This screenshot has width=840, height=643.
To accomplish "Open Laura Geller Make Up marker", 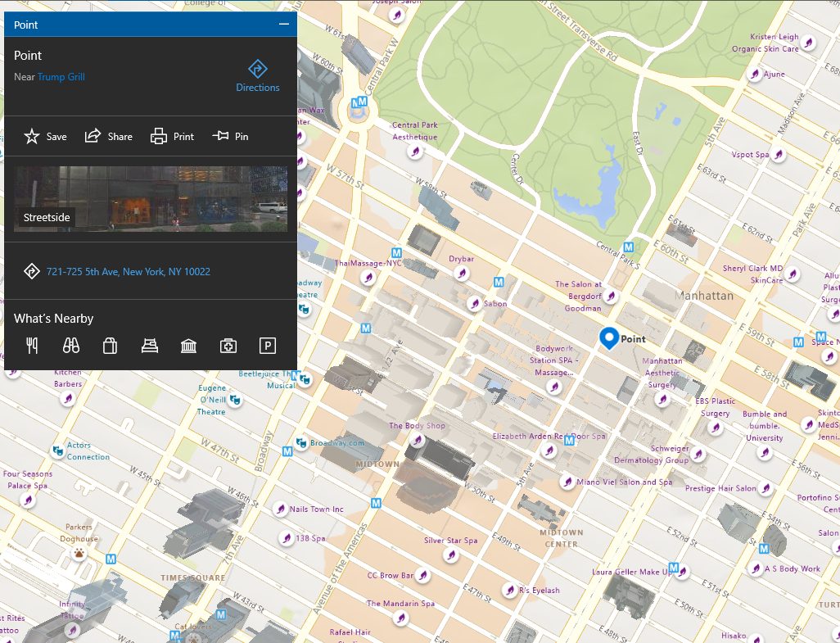I will (x=683, y=572).
